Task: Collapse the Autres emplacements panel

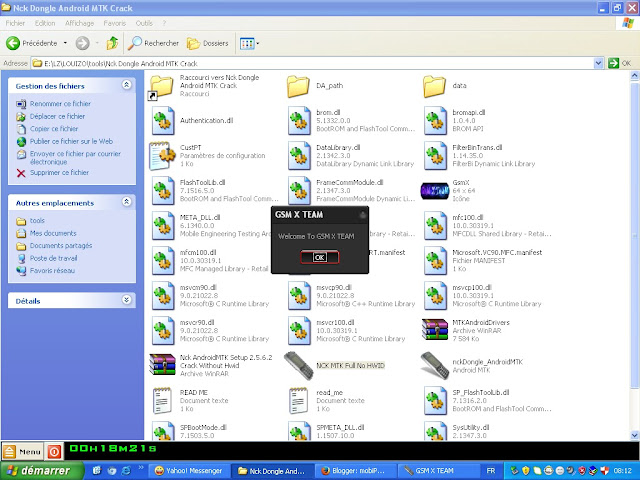Action: pyautogui.click(x=127, y=202)
